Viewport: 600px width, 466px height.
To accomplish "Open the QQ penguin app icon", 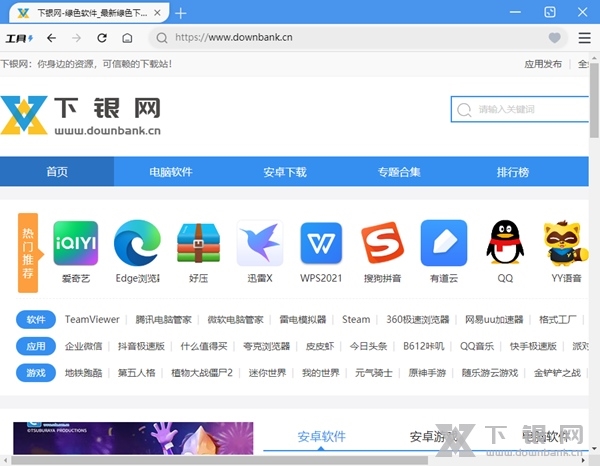I will click(505, 242).
